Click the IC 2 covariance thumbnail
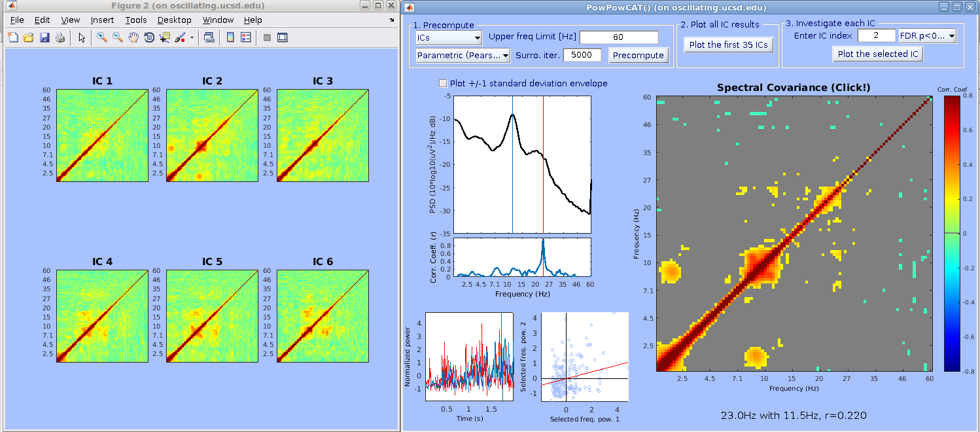Viewport: 980px width, 432px height. pyautogui.click(x=212, y=135)
